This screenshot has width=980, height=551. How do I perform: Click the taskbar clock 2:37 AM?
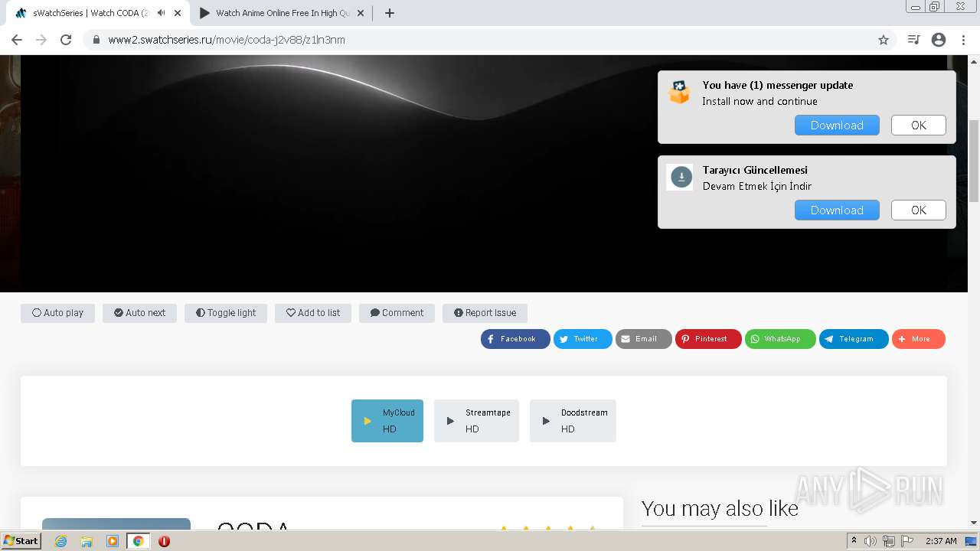(941, 541)
